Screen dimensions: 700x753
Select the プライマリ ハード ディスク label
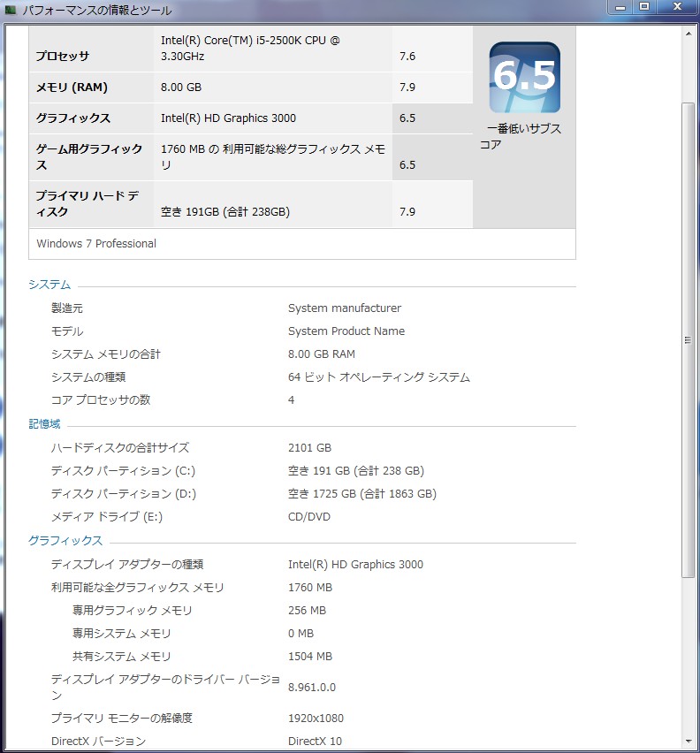(x=87, y=203)
